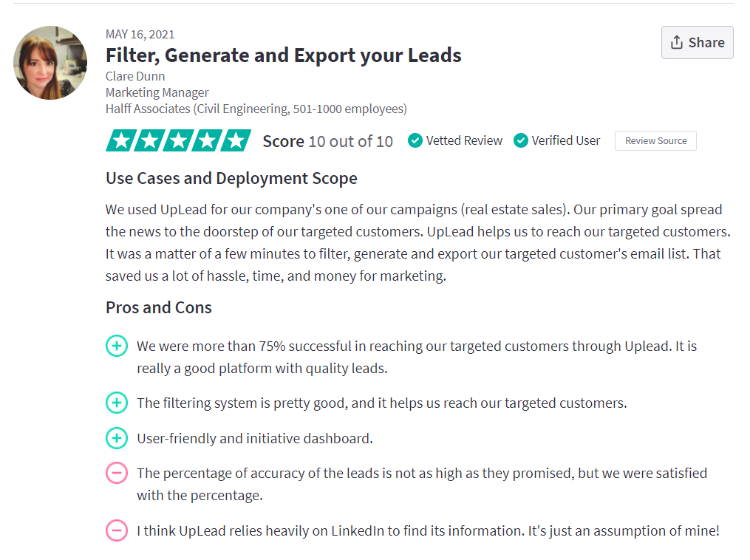The height and width of the screenshot is (560, 750).
Task: Click the Halff Associates company line
Action: [x=256, y=109]
